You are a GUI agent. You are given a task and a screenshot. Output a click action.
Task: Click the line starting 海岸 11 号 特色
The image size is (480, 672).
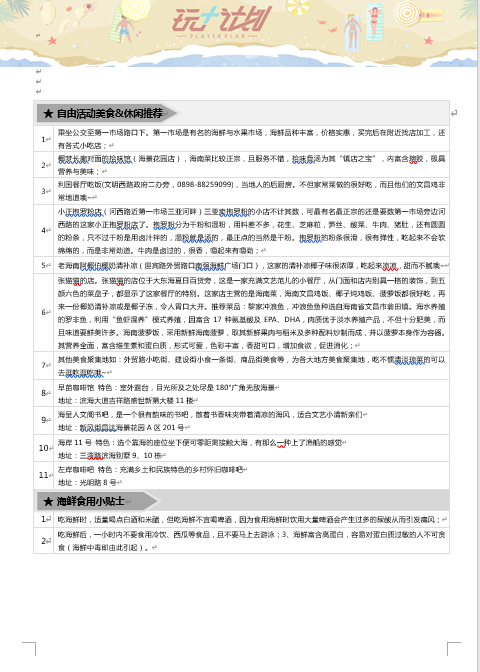(202, 442)
